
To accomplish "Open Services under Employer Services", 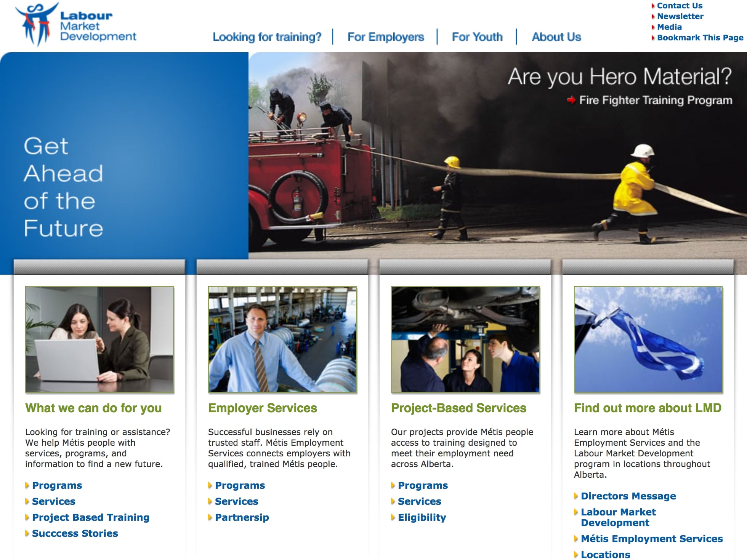I will click(x=237, y=501).
